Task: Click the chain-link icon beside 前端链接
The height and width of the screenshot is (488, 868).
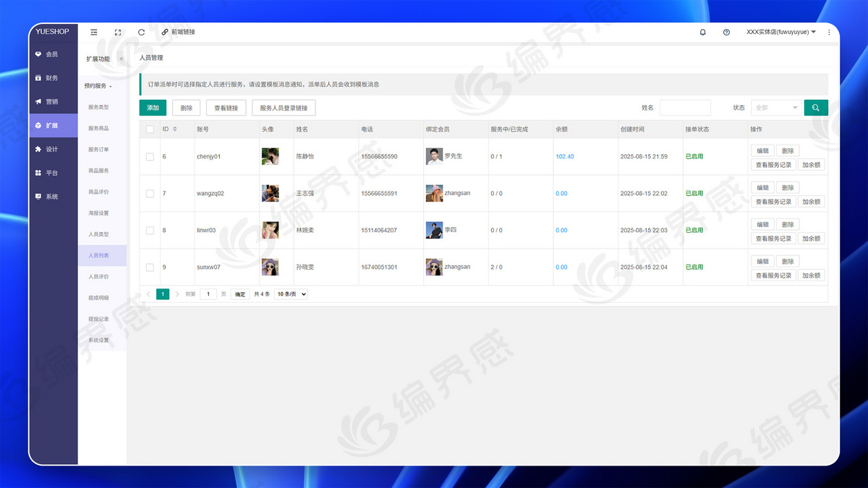Action: coord(165,32)
